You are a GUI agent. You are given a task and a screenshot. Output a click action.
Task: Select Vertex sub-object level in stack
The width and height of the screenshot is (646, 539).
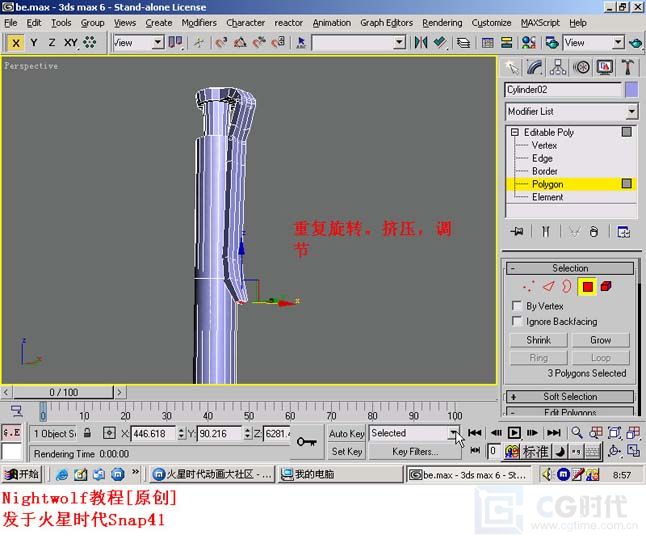pyautogui.click(x=544, y=145)
